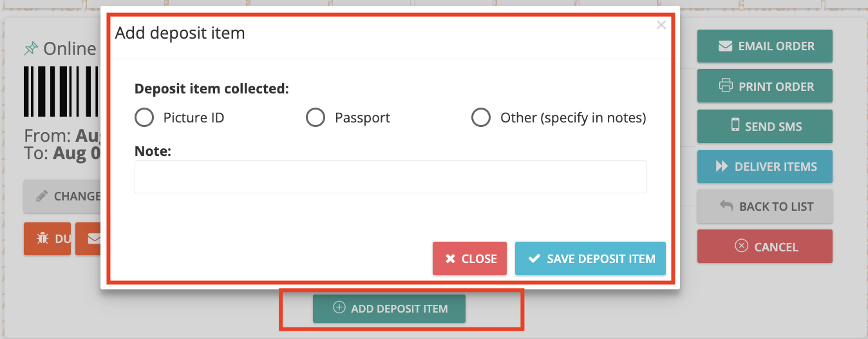The height and width of the screenshot is (339, 868).
Task: Save the deposit item
Action: pyautogui.click(x=590, y=258)
